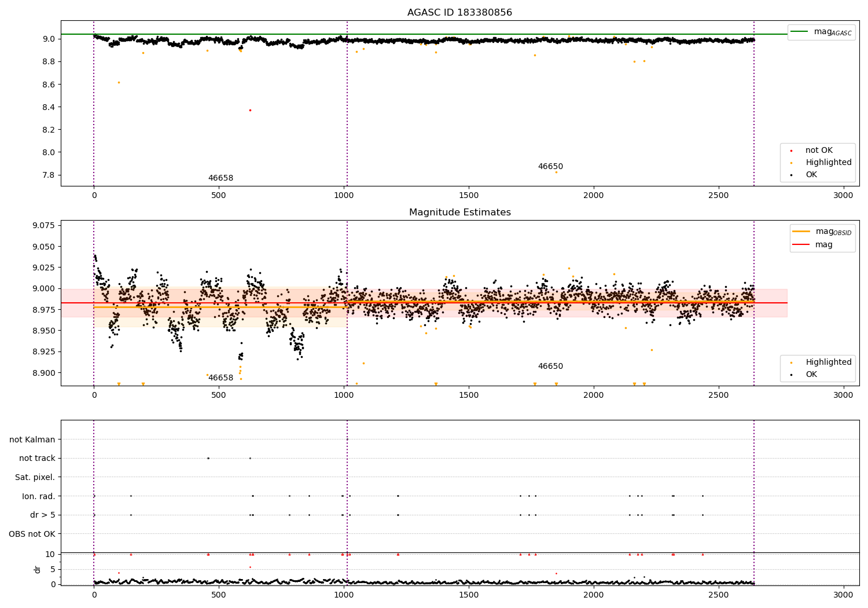
Task: Select the green mag AGASC legend entry
Action: pyautogui.click(x=821, y=32)
